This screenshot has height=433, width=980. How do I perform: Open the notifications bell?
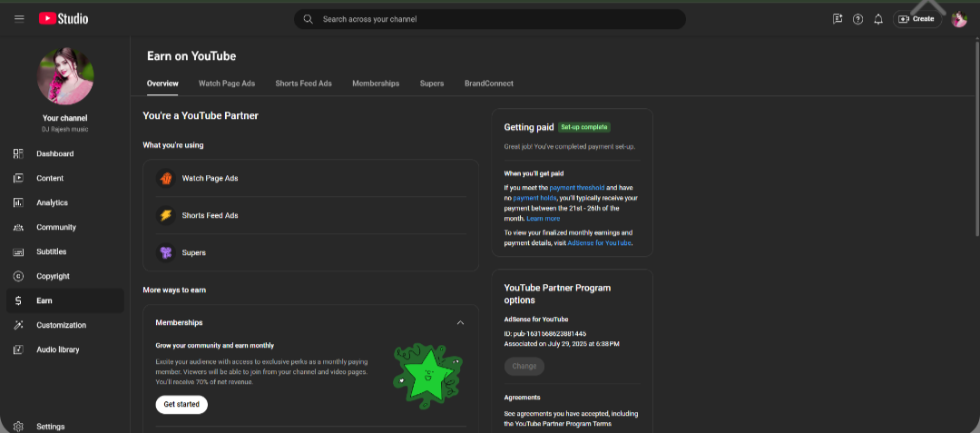pos(878,19)
